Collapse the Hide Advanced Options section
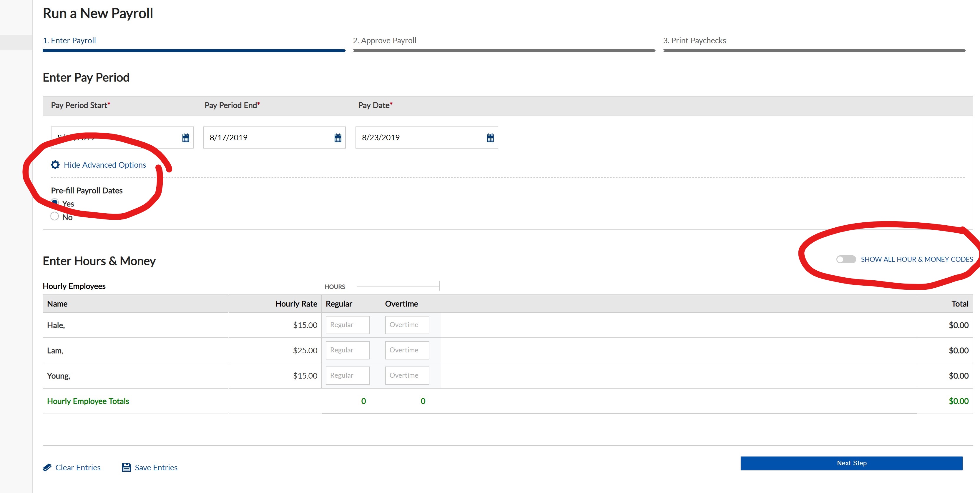The height and width of the screenshot is (493, 980). coord(104,165)
